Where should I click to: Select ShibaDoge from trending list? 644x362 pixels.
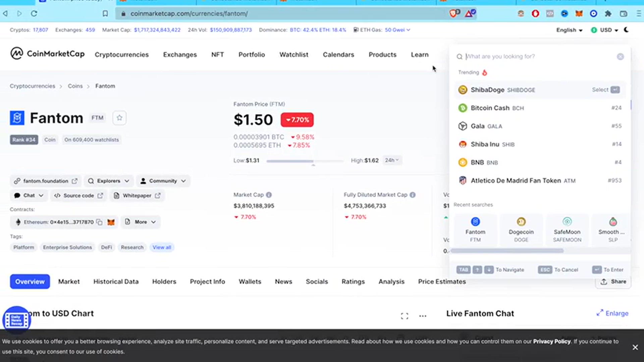(540, 90)
